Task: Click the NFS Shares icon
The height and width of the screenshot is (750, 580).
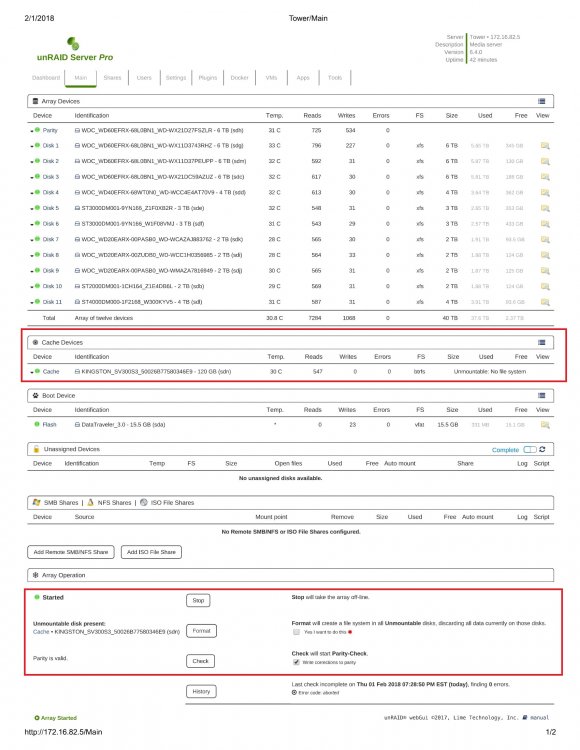Action: pos(90,502)
